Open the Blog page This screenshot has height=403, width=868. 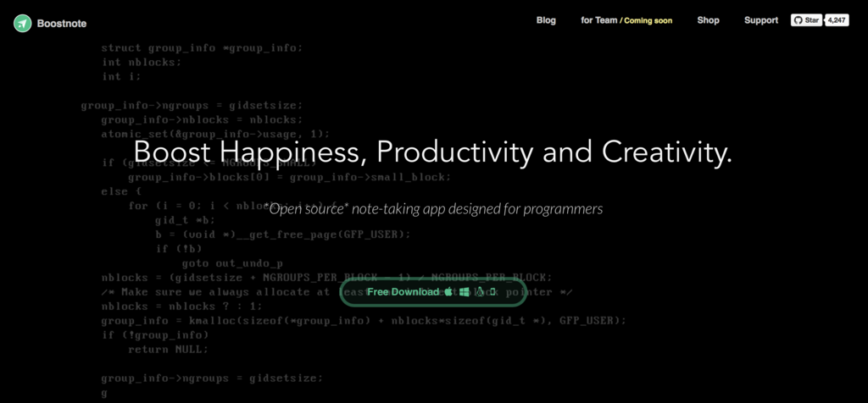[x=546, y=20]
